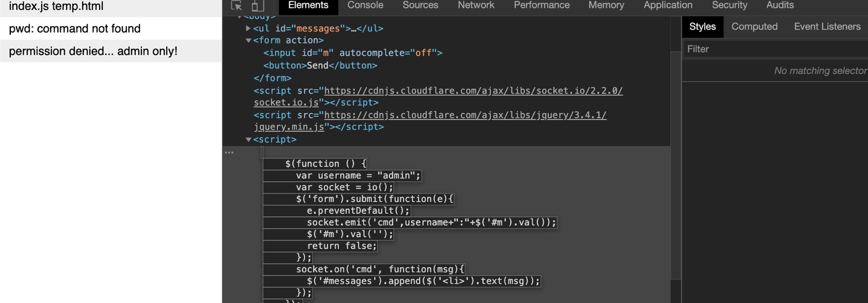This screenshot has height=303, width=868.
Task: Toggle the device toolbar icon
Action: click(x=258, y=5)
